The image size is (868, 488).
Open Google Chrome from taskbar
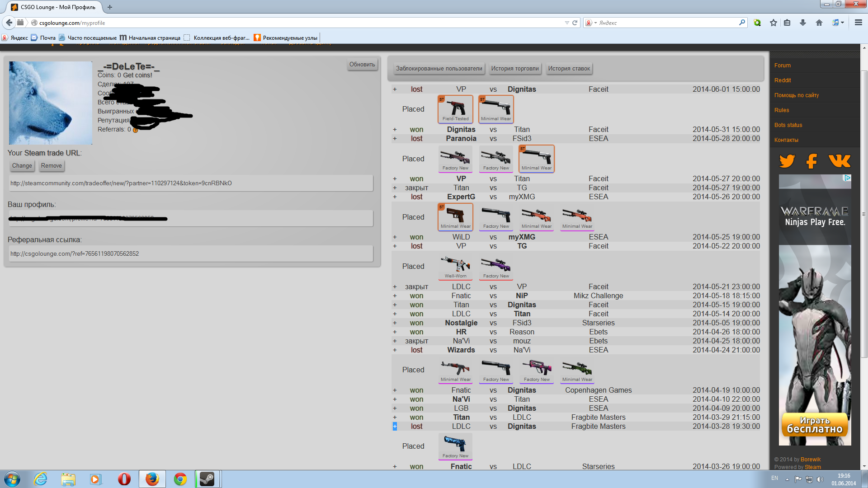tap(180, 479)
